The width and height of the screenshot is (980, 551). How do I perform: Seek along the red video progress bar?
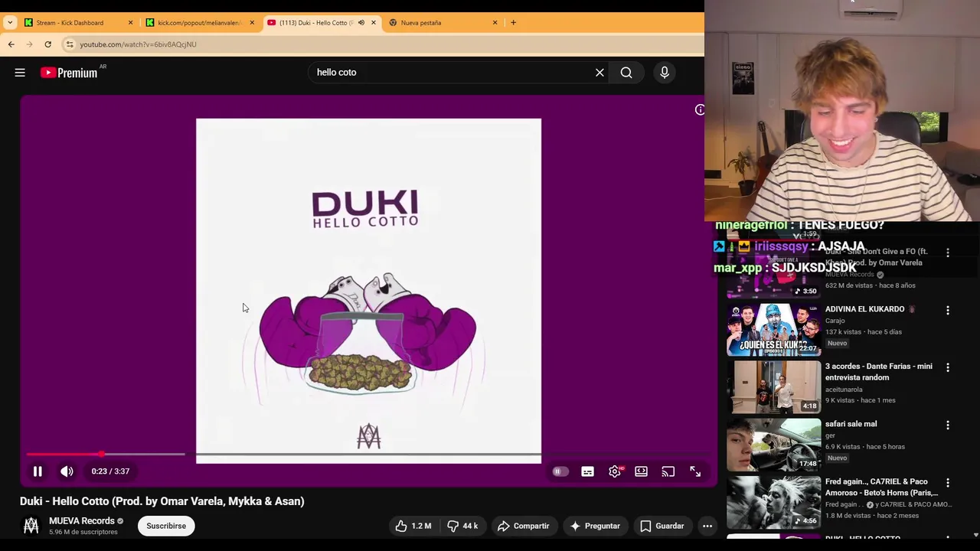tap(367, 455)
